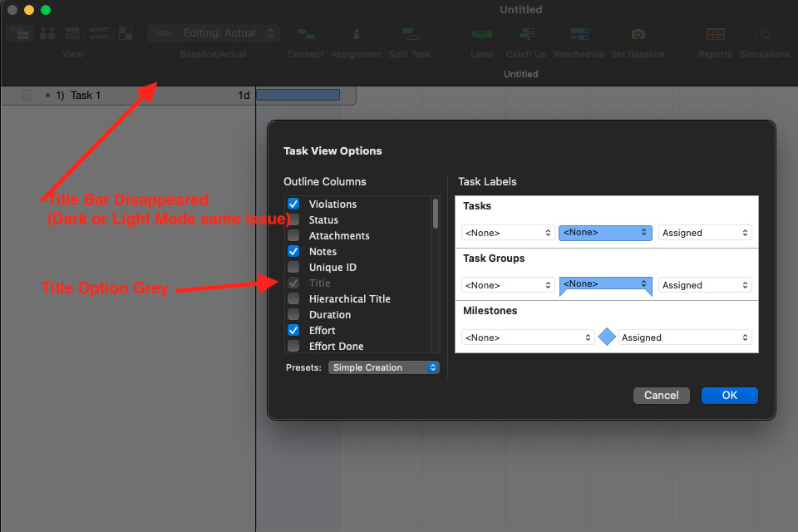The image size is (798, 532).
Task: Select the Assignment icon in the toolbar
Action: tap(356, 35)
